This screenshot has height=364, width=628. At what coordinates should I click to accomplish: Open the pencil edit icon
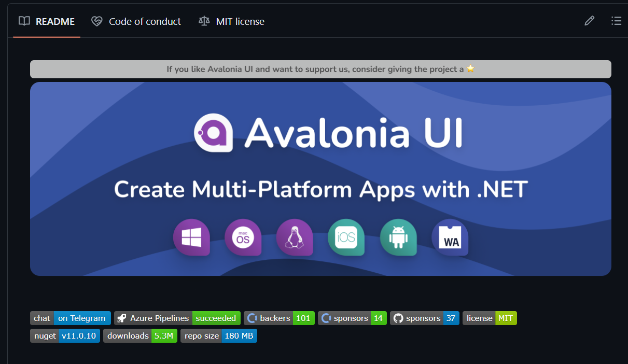[x=589, y=21]
